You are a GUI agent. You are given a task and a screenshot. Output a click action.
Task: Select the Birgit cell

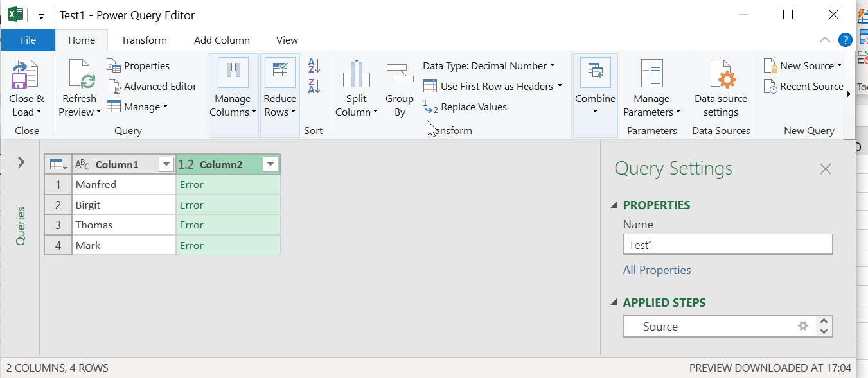tap(124, 205)
